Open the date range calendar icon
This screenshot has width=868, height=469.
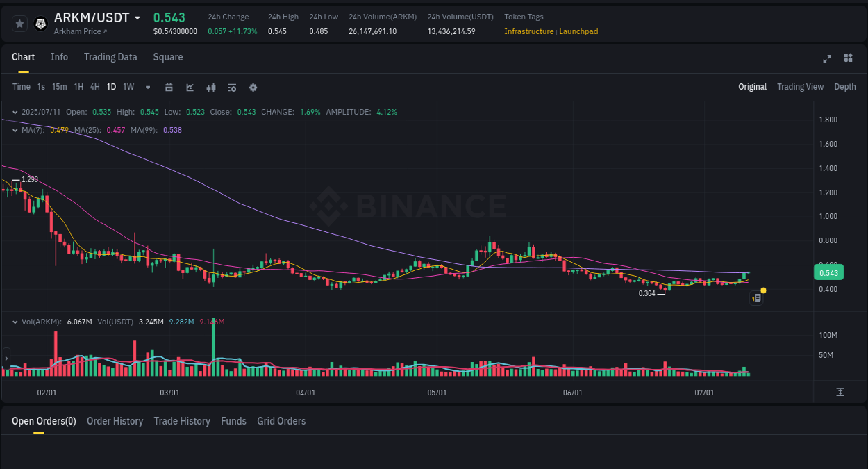click(x=169, y=88)
